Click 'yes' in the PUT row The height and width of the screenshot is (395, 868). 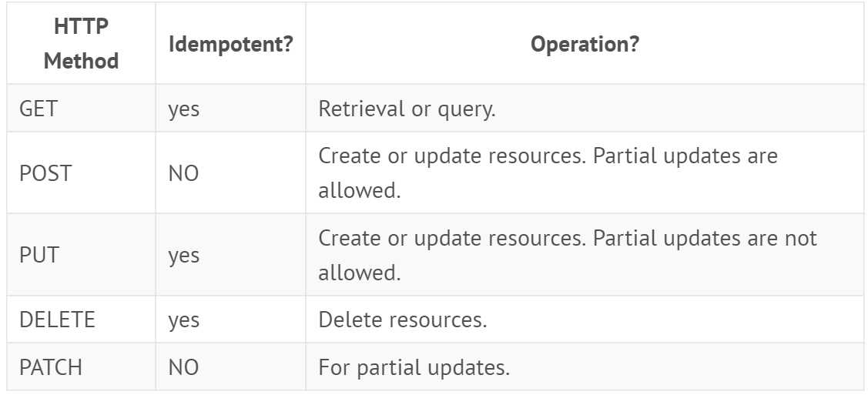coord(184,255)
